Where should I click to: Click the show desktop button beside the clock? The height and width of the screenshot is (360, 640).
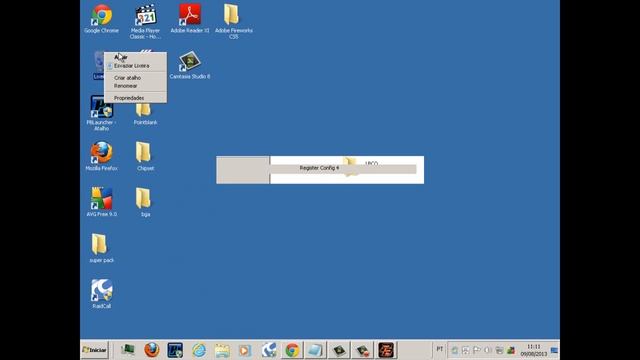(554, 350)
